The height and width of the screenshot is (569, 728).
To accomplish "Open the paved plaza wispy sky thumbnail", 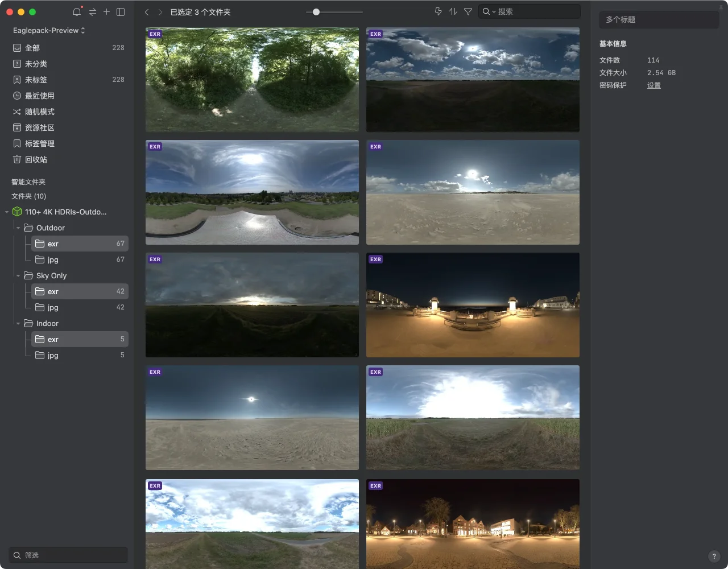I will [x=252, y=192].
